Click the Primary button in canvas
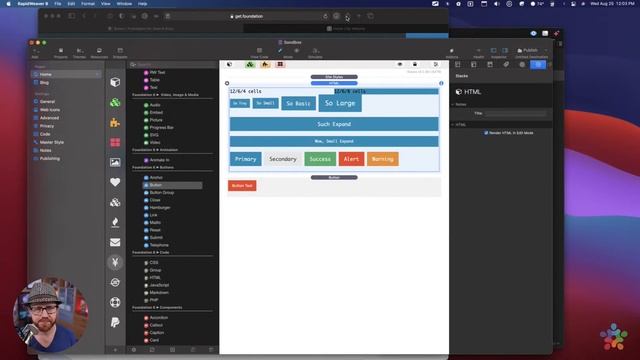The height and width of the screenshot is (360, 640). [245, 159]
